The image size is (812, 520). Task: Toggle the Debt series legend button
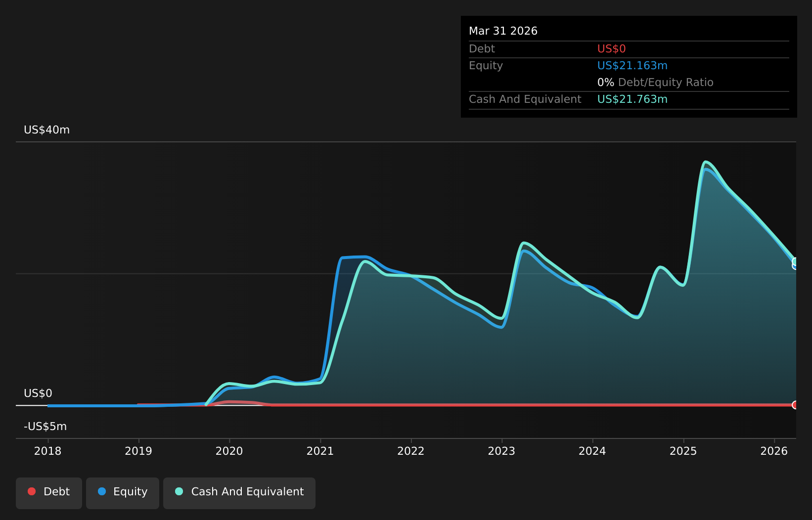pos(48,493)
